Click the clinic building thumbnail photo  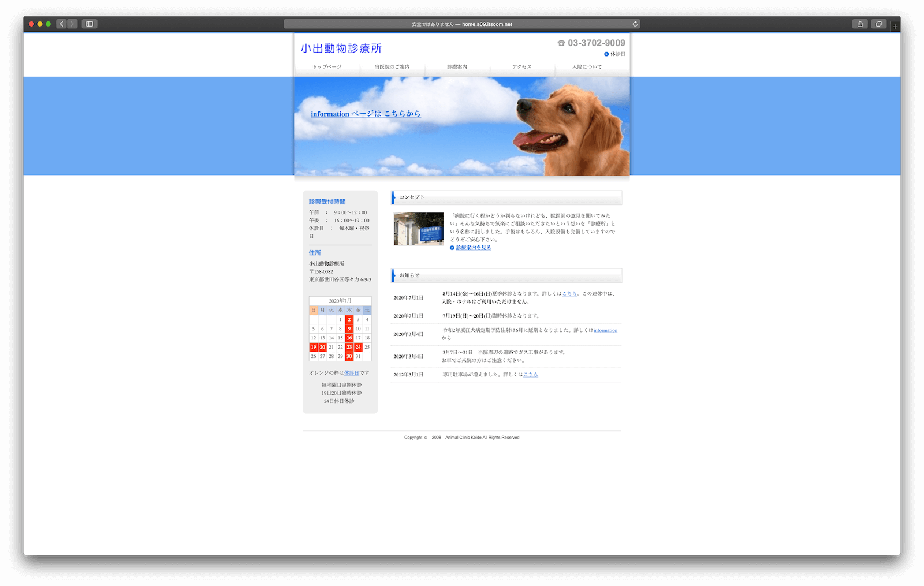419,229
